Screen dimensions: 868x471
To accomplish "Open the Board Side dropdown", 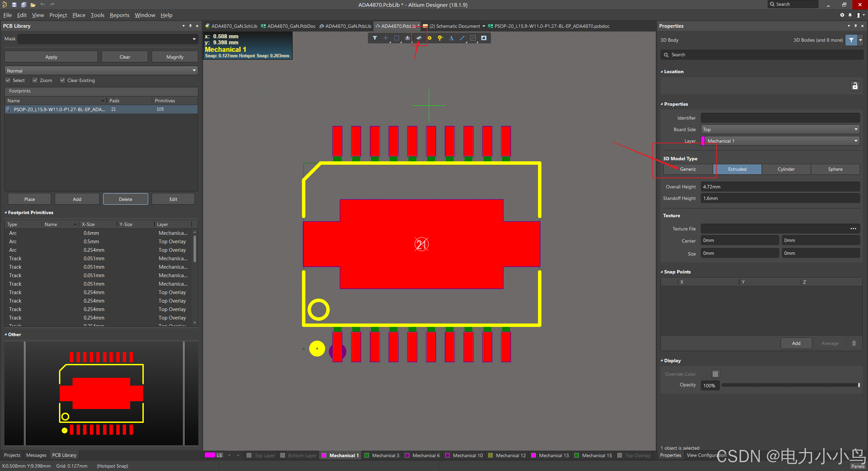I will [856, 129].
